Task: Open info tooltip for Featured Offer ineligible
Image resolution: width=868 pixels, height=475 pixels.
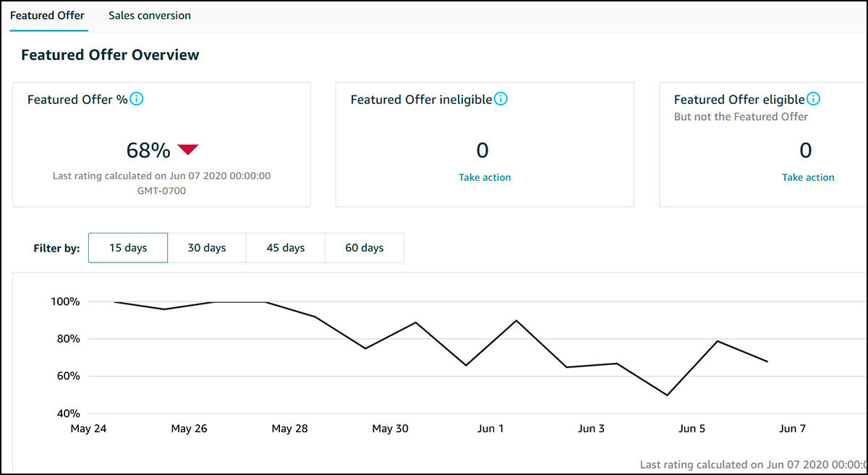Action: (501, 99)
